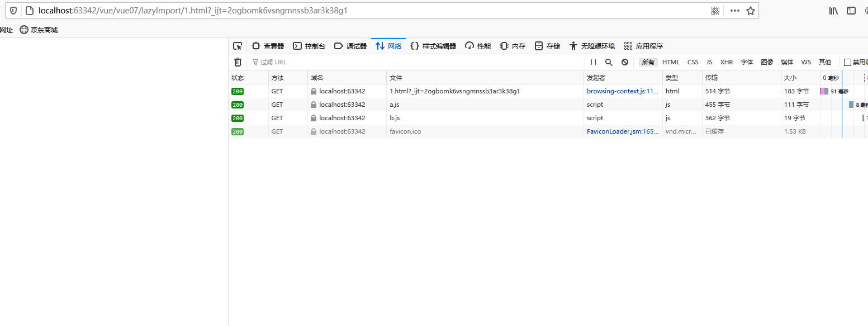This screenshot has width=868, height=326.
Task: Toggle the 禁用缓存 disable cache checkbox
Action: coord(847,62)
